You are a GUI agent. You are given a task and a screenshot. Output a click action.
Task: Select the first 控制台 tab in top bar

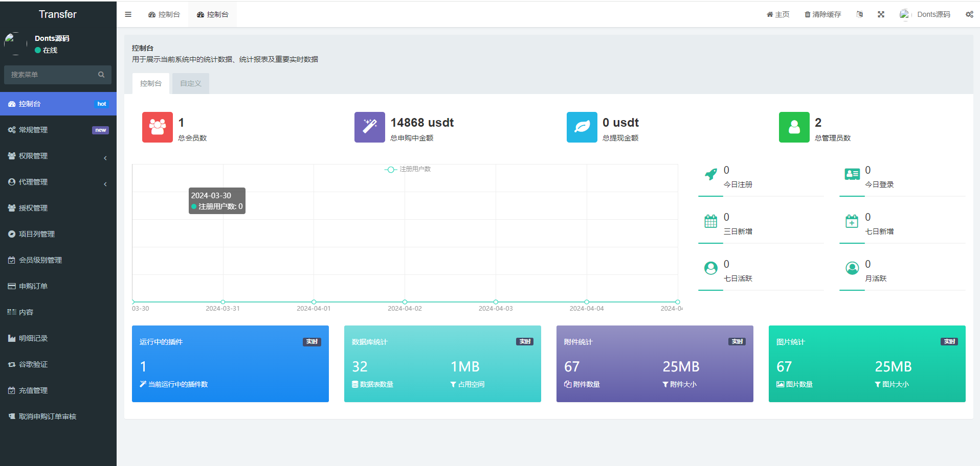pyautogui.click(x=164, y=14)
